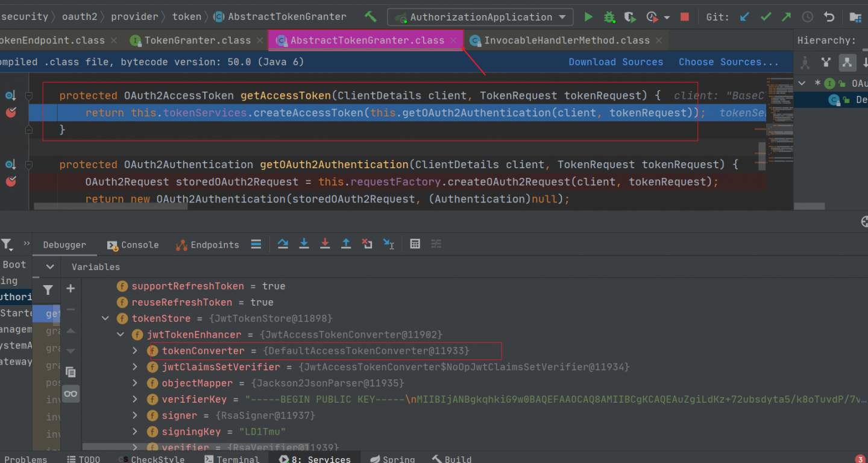This screenshot has height=463, width=868.
Task: Click Choose Sources link
Action: tap(728, 62)
